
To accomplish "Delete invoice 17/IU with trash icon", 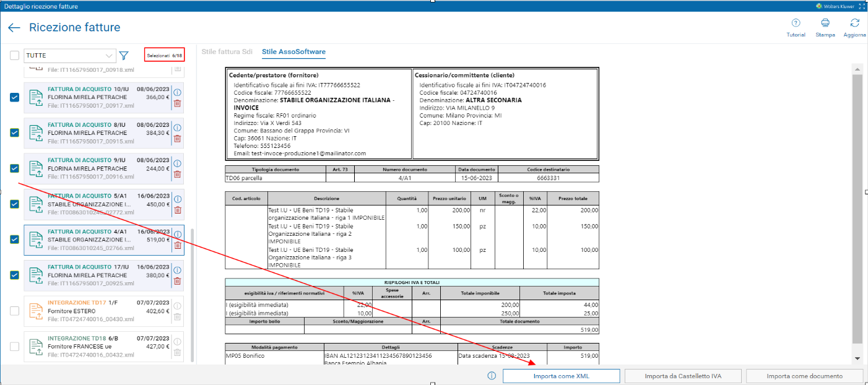I will [x=177, y=281].
